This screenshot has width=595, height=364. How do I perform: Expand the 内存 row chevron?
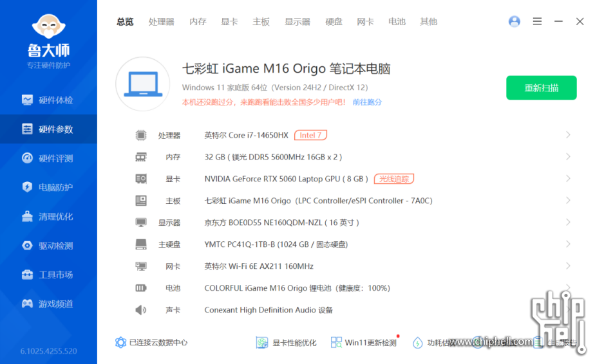(568, 156)
